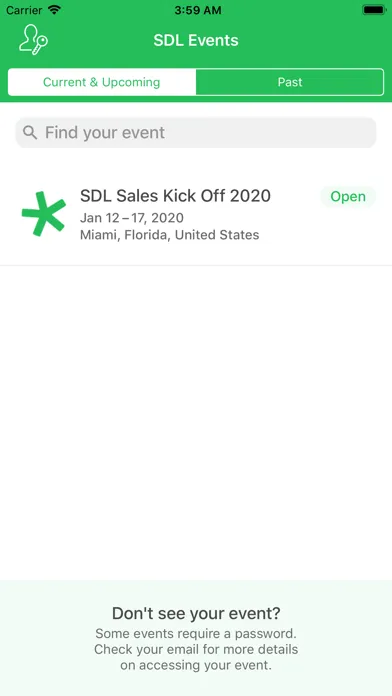Tap the Wi-Fi status bar icon
Image resolution: width=392 pixels, height=696 pixels.
pyautogui.click(x=55, y=10)
